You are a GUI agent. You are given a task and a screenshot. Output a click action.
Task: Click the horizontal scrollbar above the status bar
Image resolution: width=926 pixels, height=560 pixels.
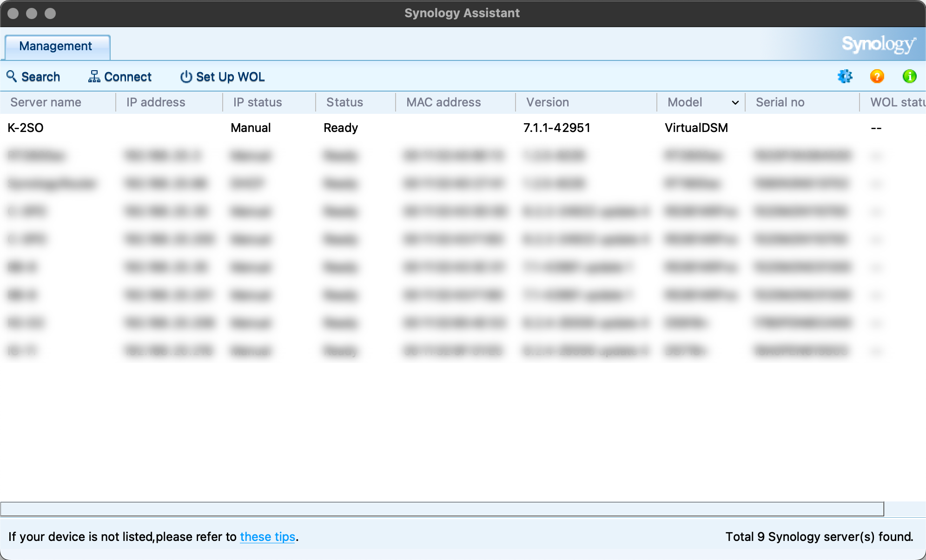442,509
